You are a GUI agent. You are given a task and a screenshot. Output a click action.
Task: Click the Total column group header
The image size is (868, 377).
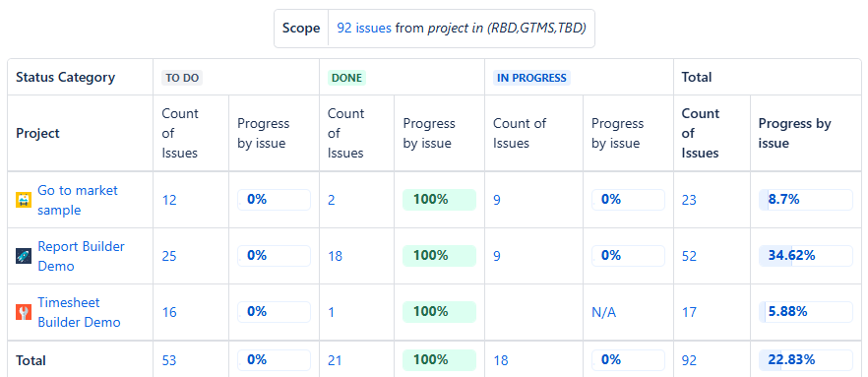(x=767, y=77)
